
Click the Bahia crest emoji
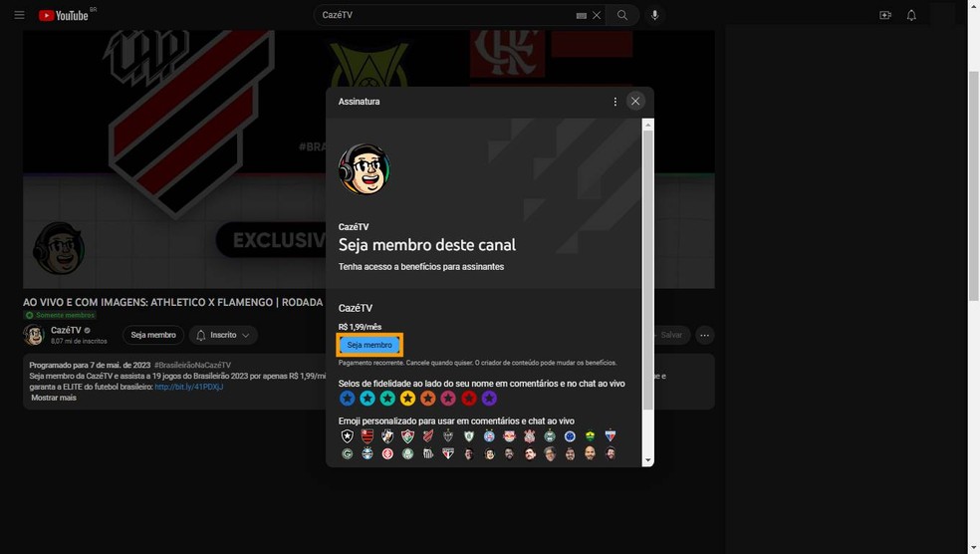[x=489, y=435]
